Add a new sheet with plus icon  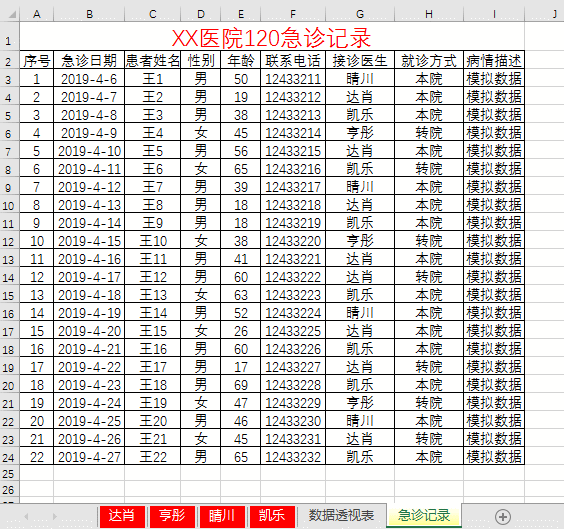click(x=502, y=517)
